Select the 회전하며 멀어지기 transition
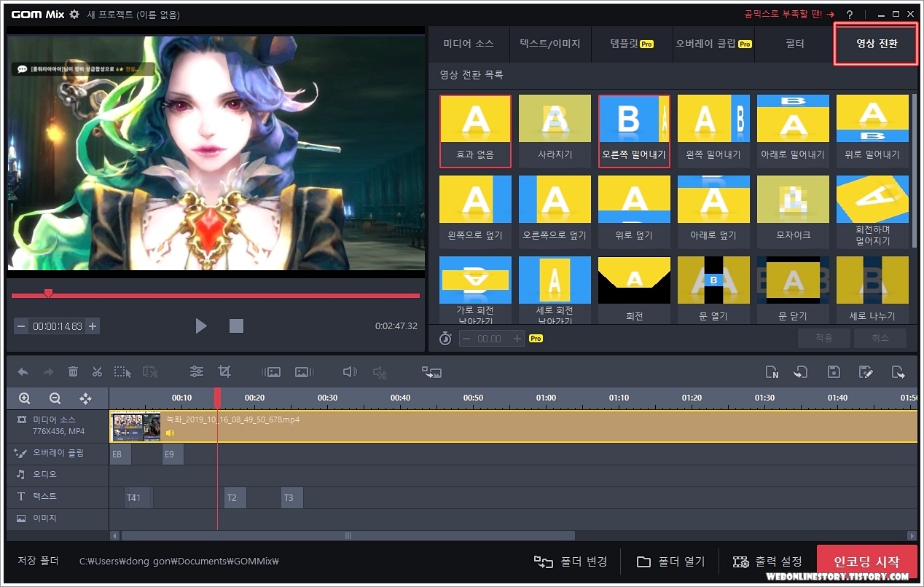924x587 pixels. point(872,212)
